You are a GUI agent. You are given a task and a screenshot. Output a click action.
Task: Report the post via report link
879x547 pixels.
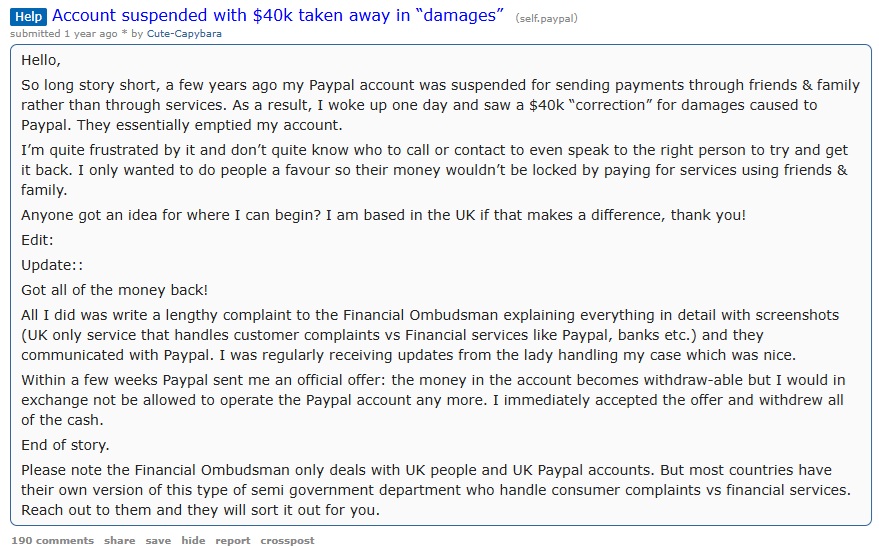233,540
